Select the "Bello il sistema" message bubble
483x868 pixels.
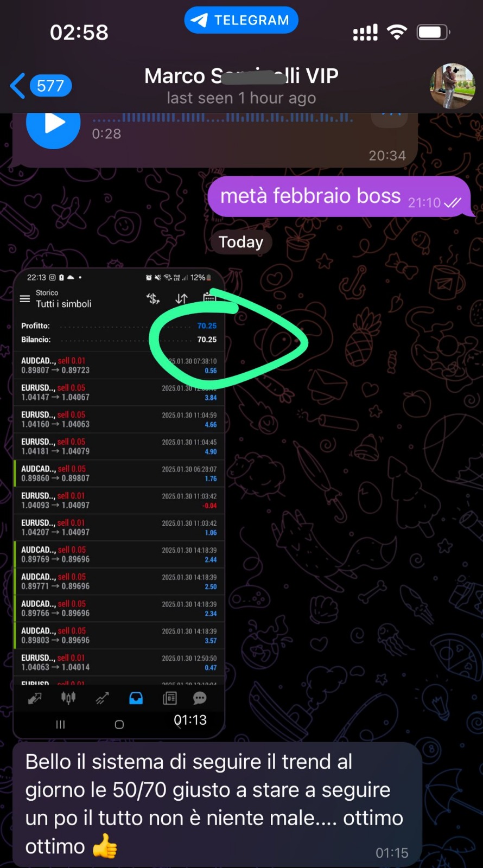(x=217, y=805)
